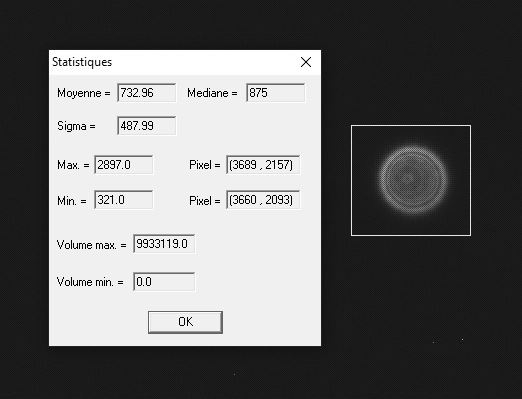Click the Volume min. field 0.0
The height and width of the screenshot is (399, 522).
pyautogui.click(x=164, y=282)
